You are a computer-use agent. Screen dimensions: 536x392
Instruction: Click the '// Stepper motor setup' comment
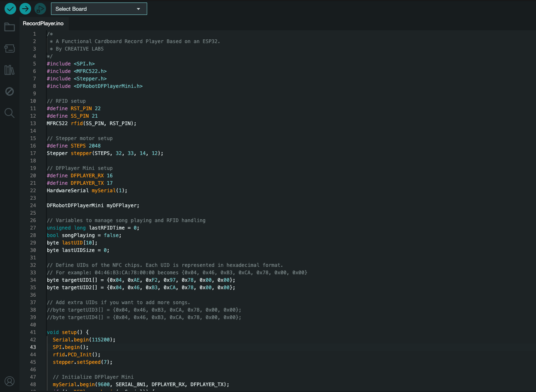pos(80,138)
